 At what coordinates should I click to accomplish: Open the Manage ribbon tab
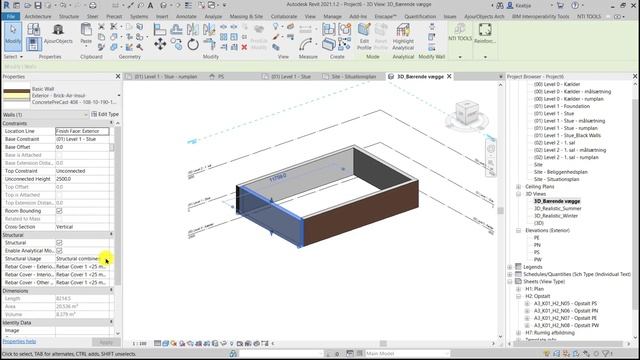click(x=332, y=16)
